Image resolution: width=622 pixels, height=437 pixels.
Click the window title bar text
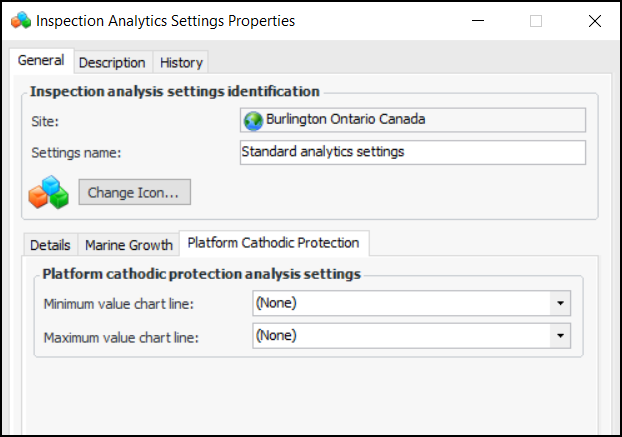(165, 20)
